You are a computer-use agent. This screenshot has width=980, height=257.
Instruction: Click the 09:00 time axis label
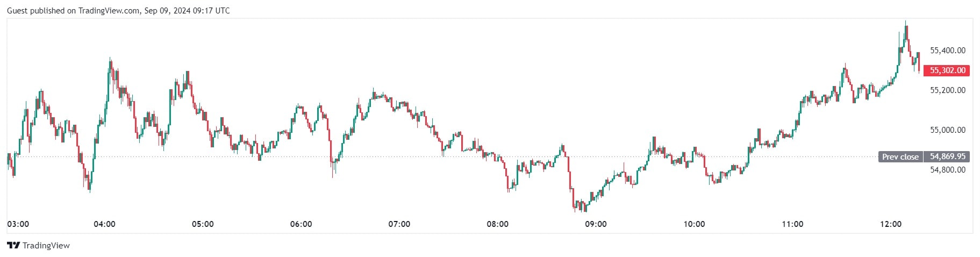pos(596,224)
